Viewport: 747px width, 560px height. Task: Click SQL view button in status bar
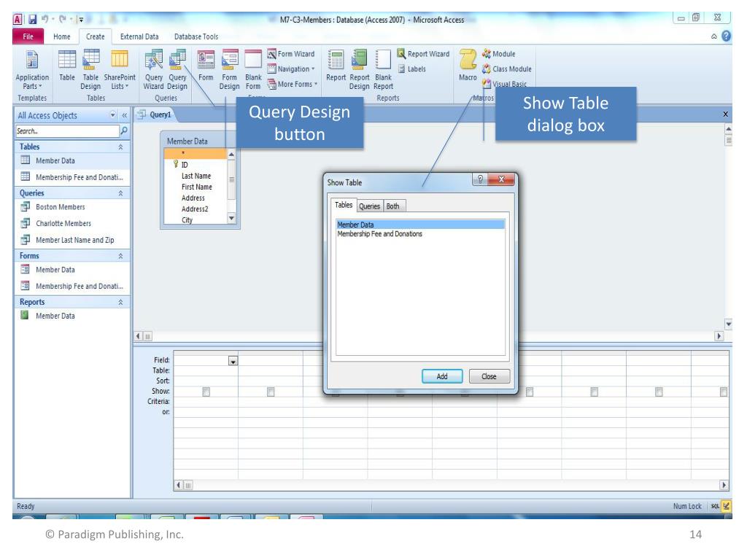tap(715, 506)
